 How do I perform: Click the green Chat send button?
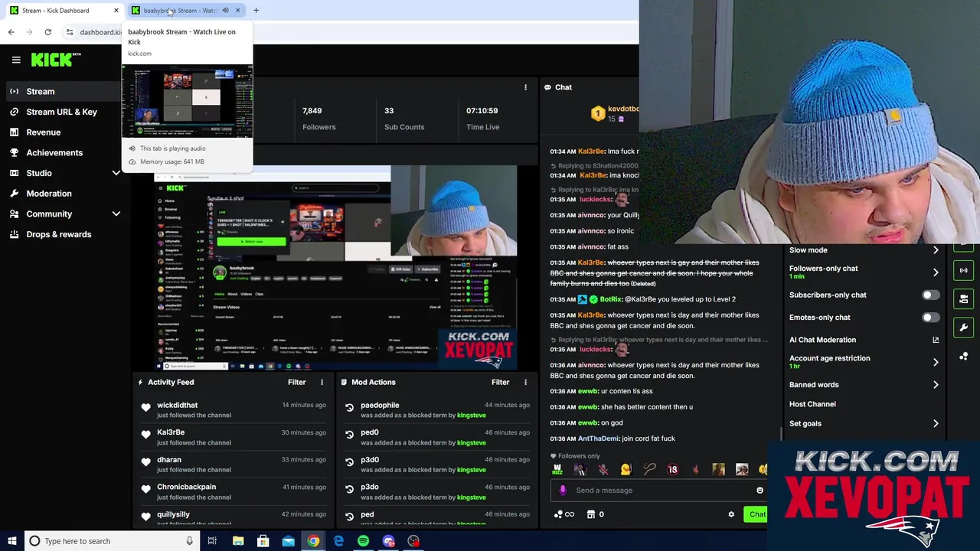pos(756,514)
